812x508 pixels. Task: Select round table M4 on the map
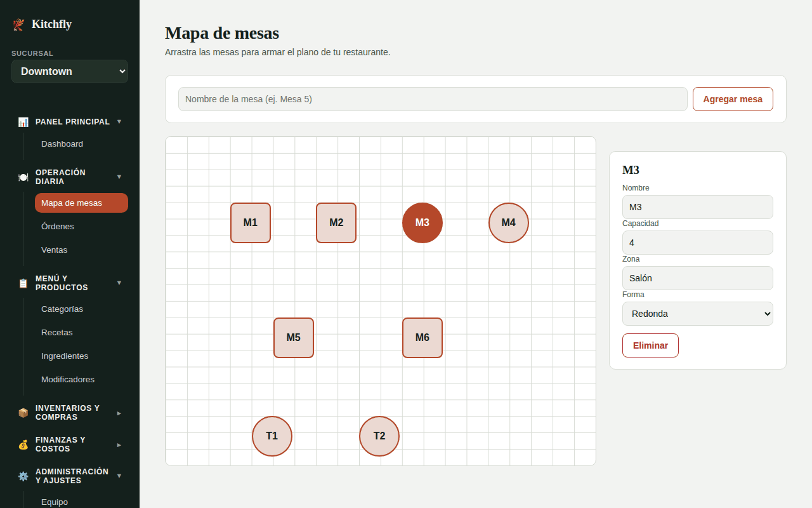[x=509, y=223]
